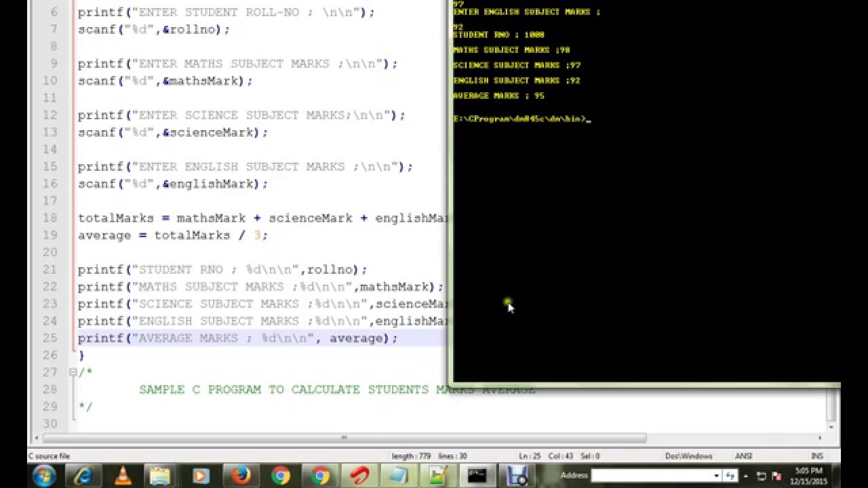Click the editor vertical scrollbar thumb
Viewport: 868px width, 488px height.
[833, 405]
